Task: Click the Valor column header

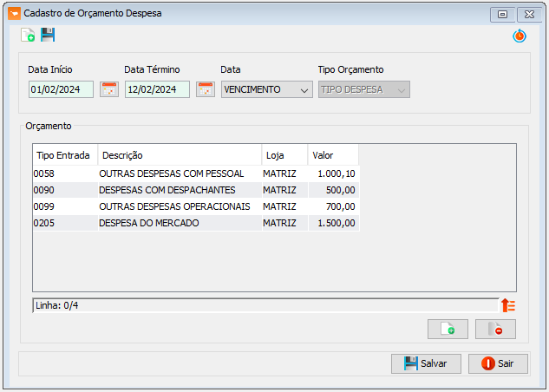Action: tap(333, 155)
